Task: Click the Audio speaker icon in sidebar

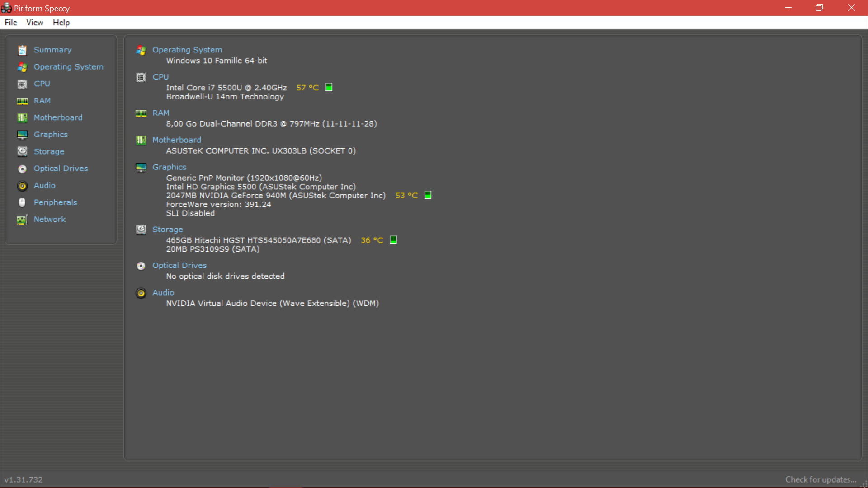Action: click(x=22, y=185)
